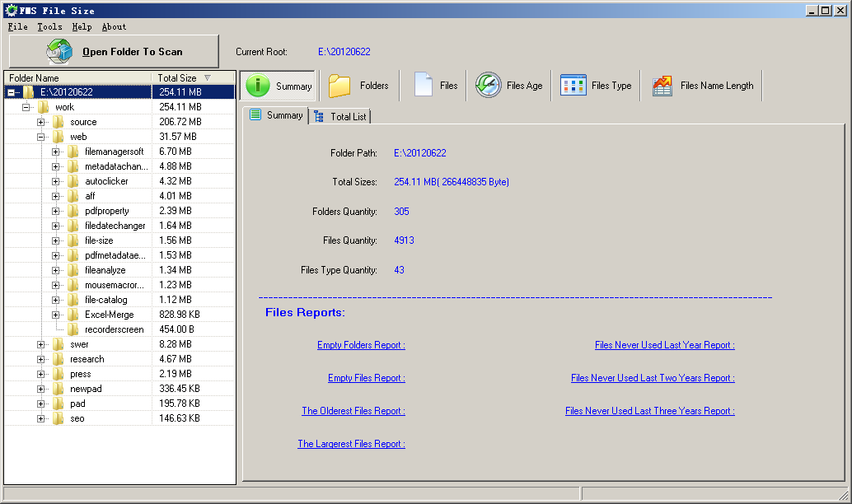This screenshot has width=852, height=504.
Task: Open the About menu
Action: point(114,26)
